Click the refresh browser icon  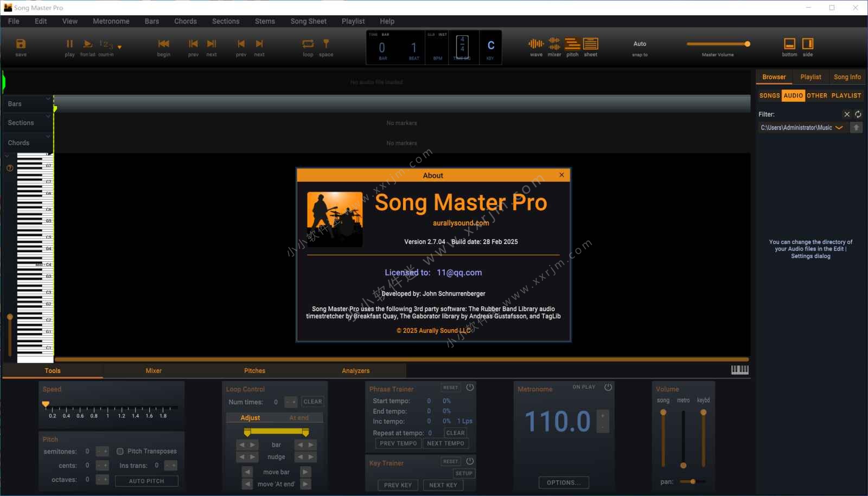point(858,114)
